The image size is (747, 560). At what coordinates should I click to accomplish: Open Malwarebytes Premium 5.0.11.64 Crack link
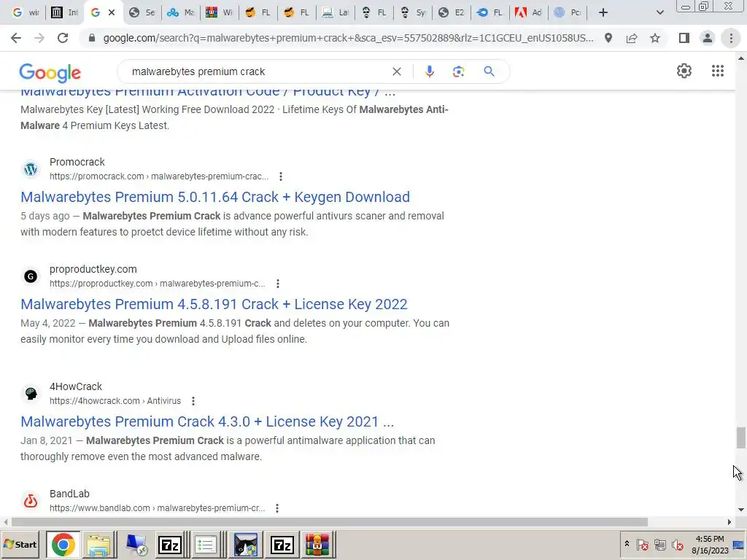point(215,197)
